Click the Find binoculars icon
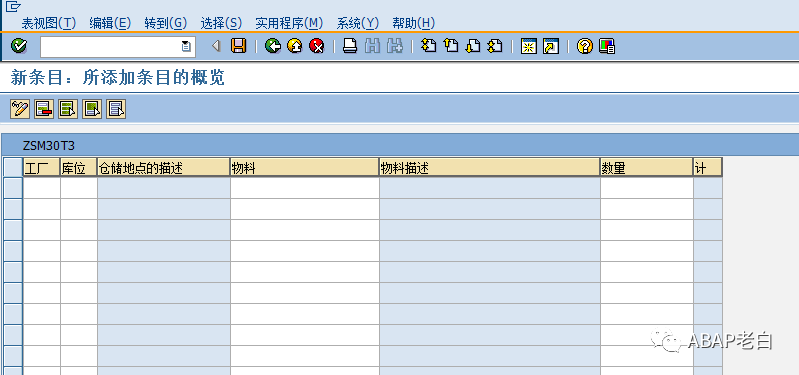 372,46
